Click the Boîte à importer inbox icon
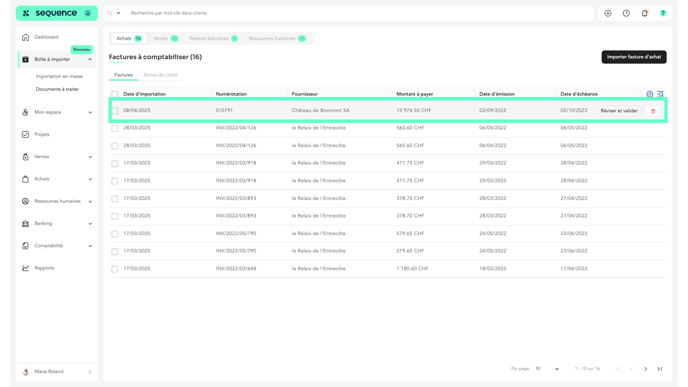The width and height of the screenshot is (688, 387). [25, 59]
